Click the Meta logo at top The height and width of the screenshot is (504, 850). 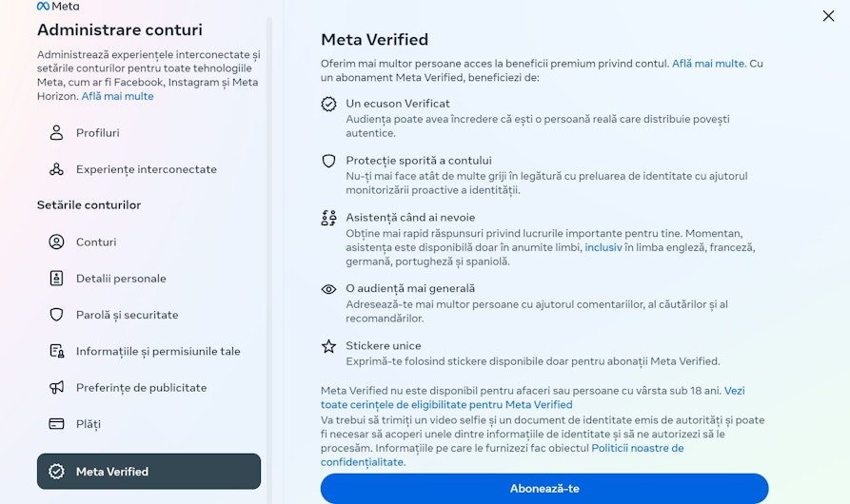pyautogui.click(x=58, y=7)
